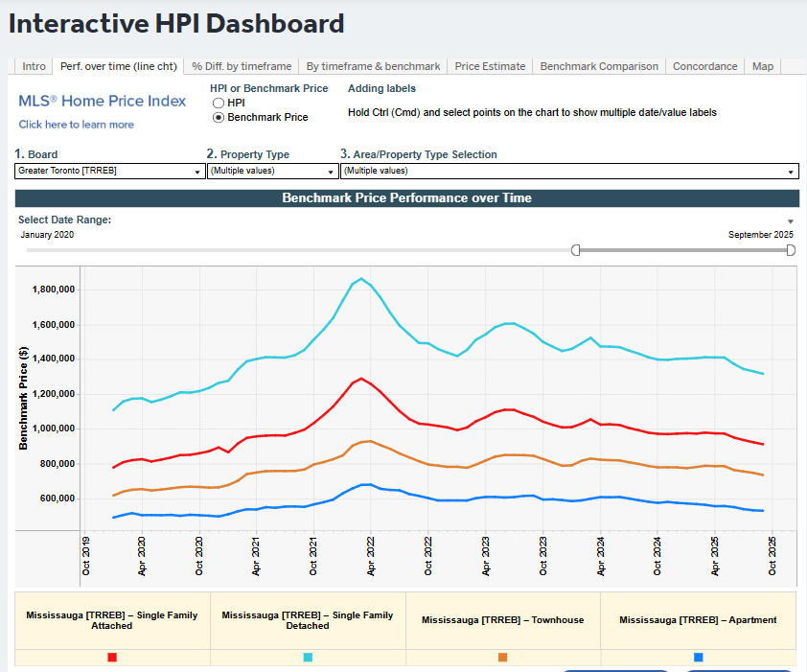Click the teal Single Family Detached legend square
This screenshot has height=672, width=807.
[308, 658]
